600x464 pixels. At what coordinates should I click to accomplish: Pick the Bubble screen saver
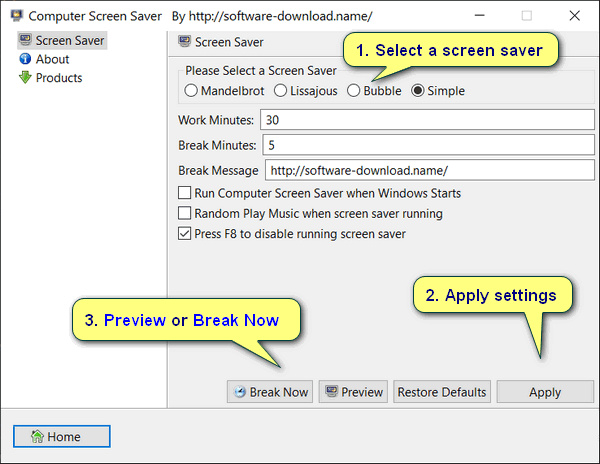pyautogui.click(x=353, y=91)
